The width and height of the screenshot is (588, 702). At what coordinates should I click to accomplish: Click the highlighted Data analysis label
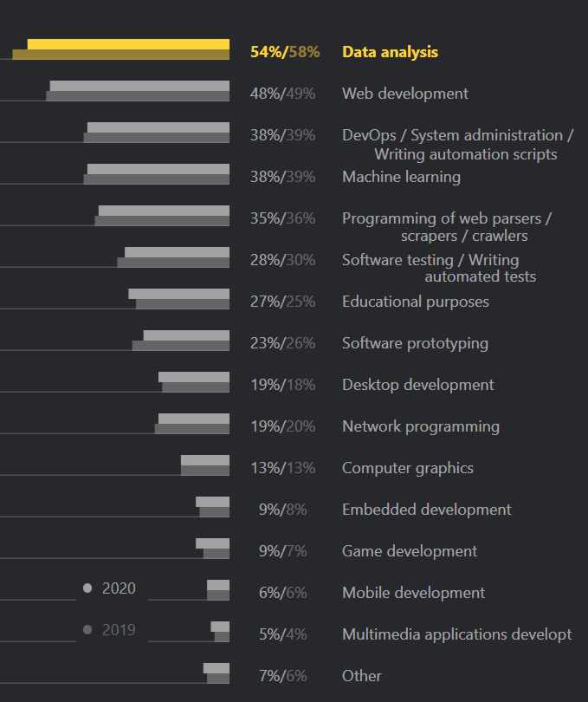pos(390,52)
